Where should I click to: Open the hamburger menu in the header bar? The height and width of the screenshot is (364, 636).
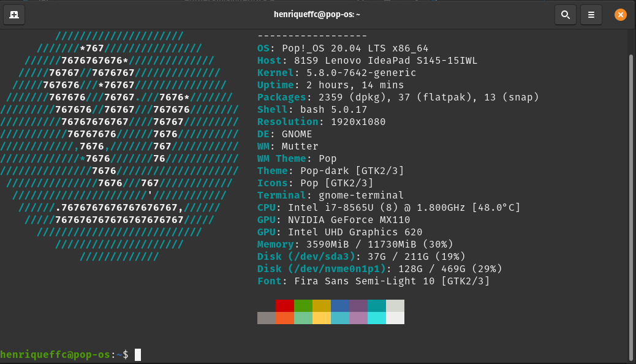coord(591,14)
